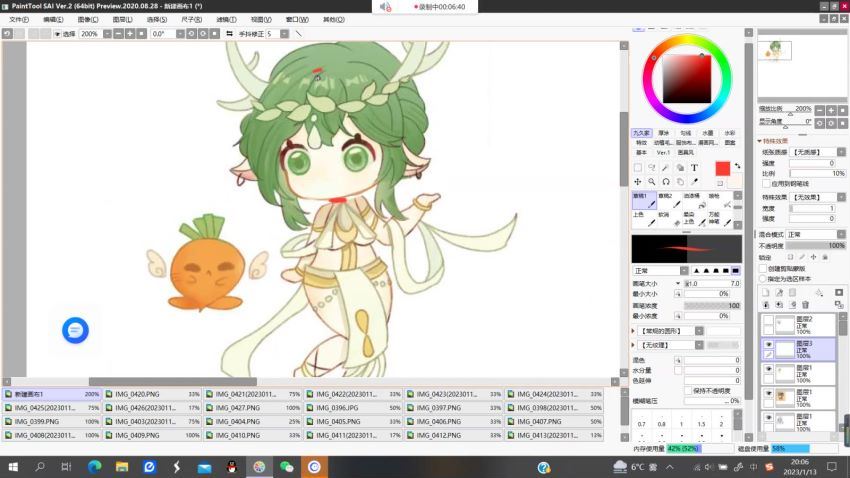Select the flattest brush tip shape

point(736,270)
